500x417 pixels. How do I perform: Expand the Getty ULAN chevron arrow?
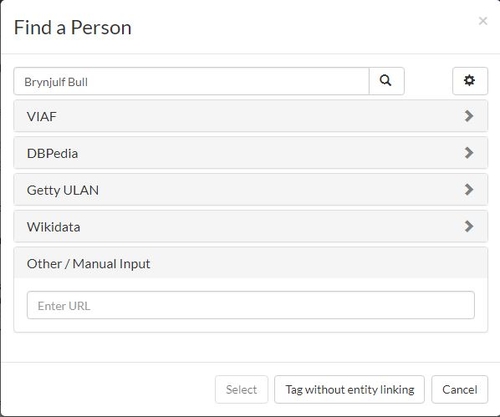click(x=469, y=189)
